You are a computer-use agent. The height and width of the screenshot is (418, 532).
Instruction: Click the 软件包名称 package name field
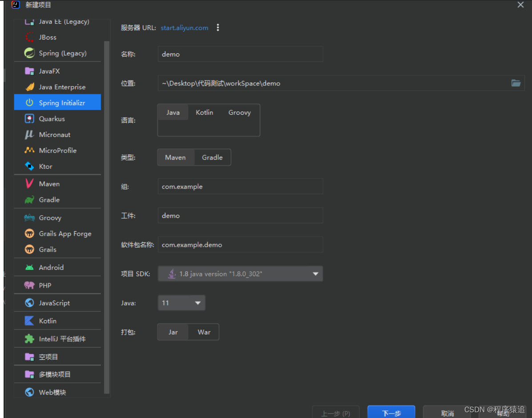tap(240, 245)
